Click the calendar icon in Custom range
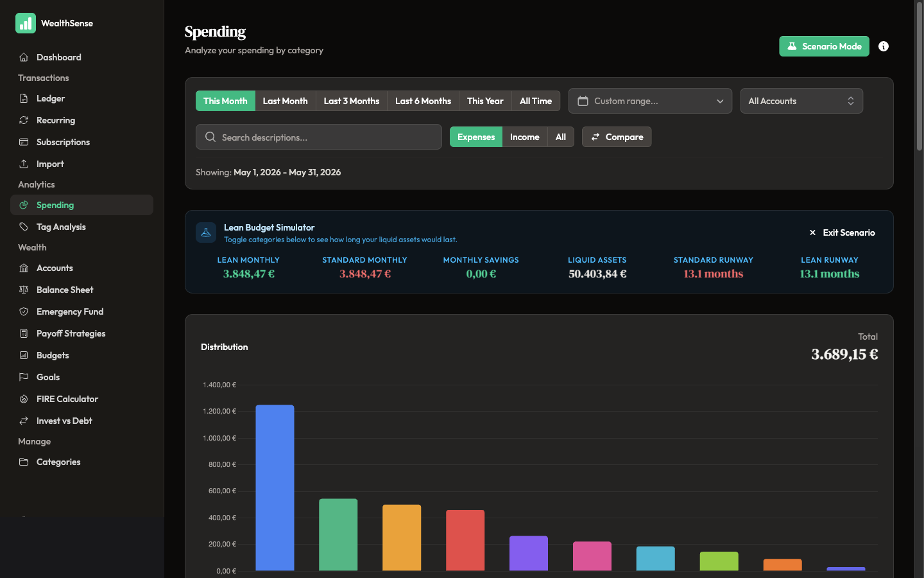Image resolution: width=924 pixels, height=578 pixels. (x=583, y=101)
